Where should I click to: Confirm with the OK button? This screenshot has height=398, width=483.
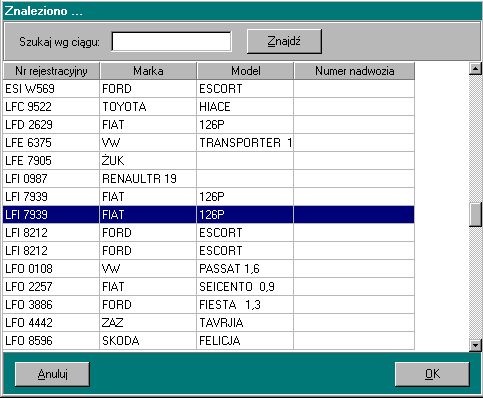pyautogui.click(x=432, y=374)
